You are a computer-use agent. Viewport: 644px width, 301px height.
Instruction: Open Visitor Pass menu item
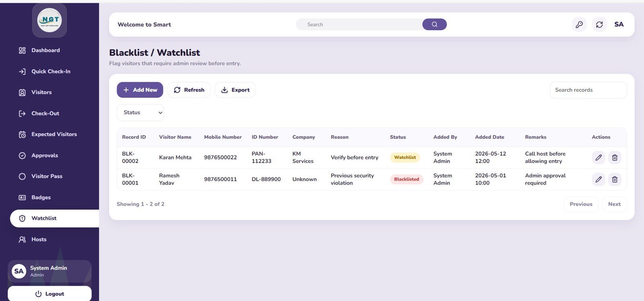pos(54,176)
